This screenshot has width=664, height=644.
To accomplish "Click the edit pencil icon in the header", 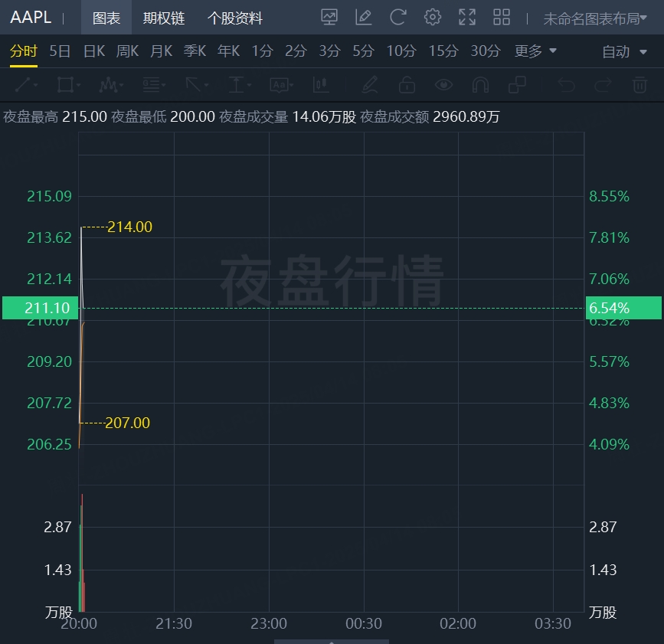I will pos(363,18).
